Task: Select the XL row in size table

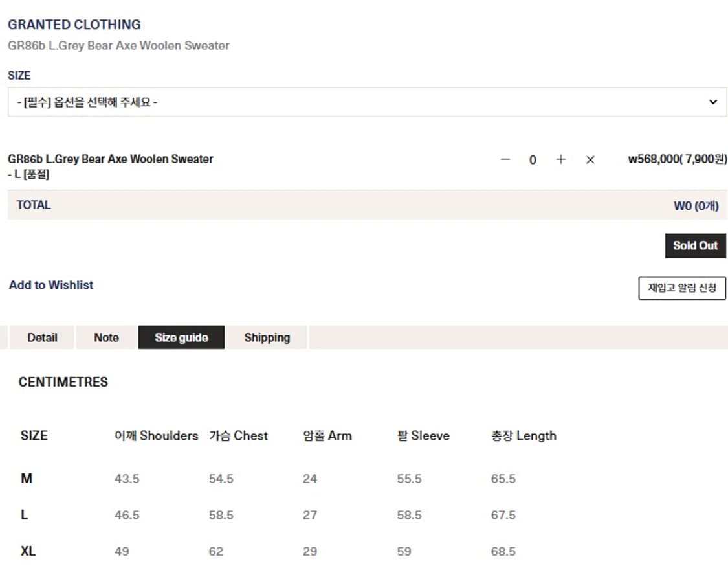Action: click(28, 551)
